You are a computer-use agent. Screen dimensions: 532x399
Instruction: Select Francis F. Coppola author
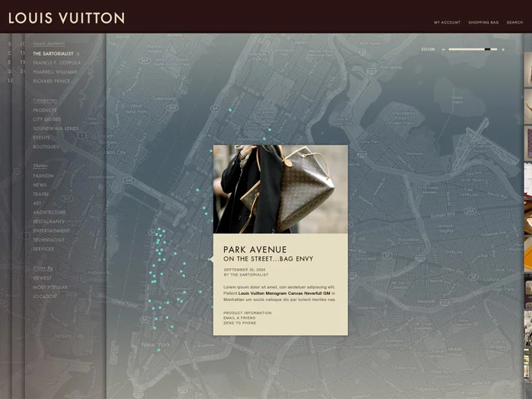[57, 63]
